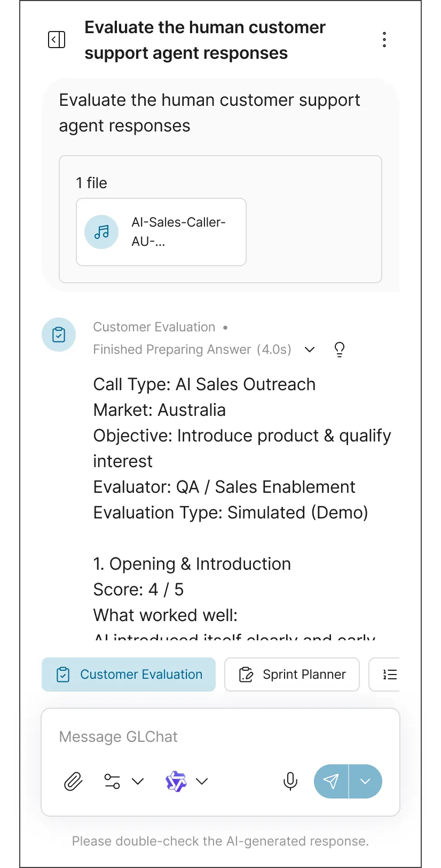
Task: Open the tools filter icon beside attachments
Action: pyautogui.click(x=112, y=781)
